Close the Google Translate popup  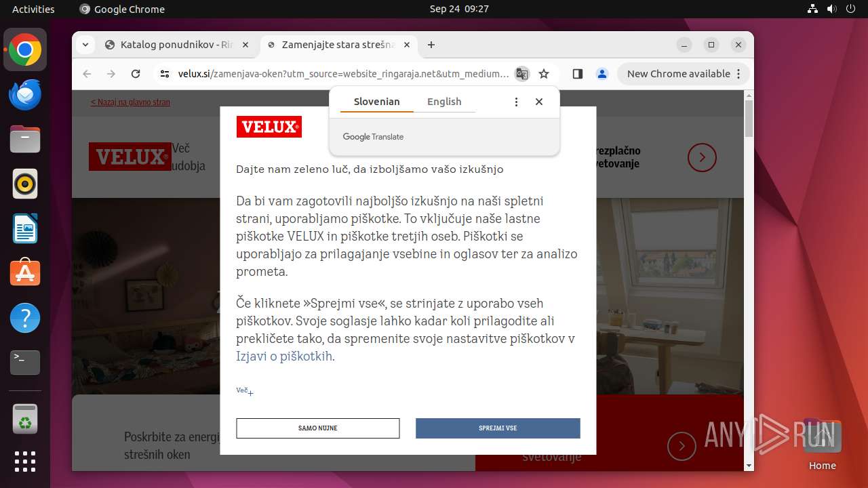pyautogui.click(x=539, y=102)
